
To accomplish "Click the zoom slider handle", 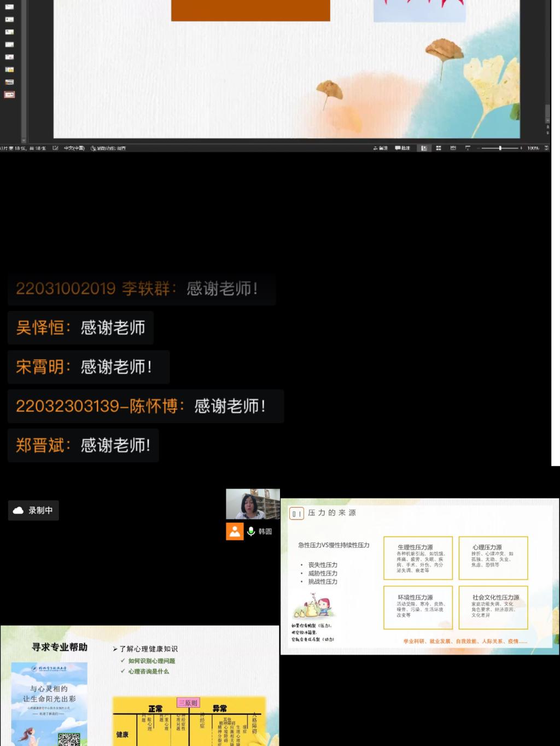I will click(500, 148).
